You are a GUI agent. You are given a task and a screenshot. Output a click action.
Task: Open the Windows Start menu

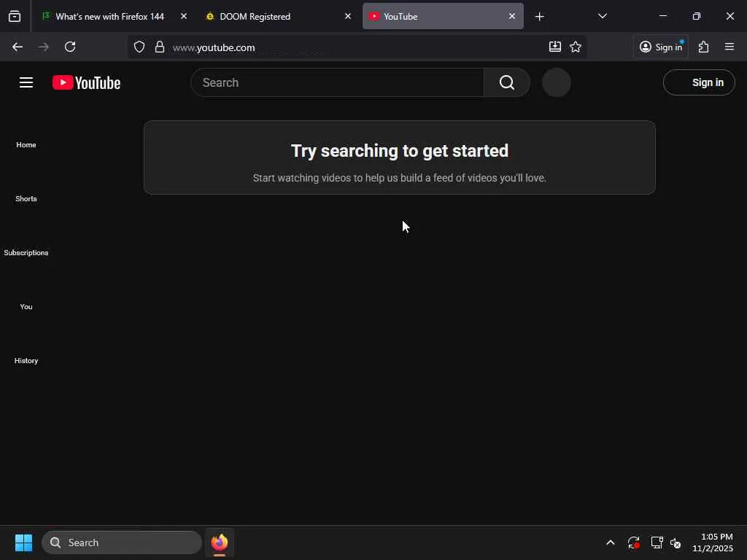23,542
